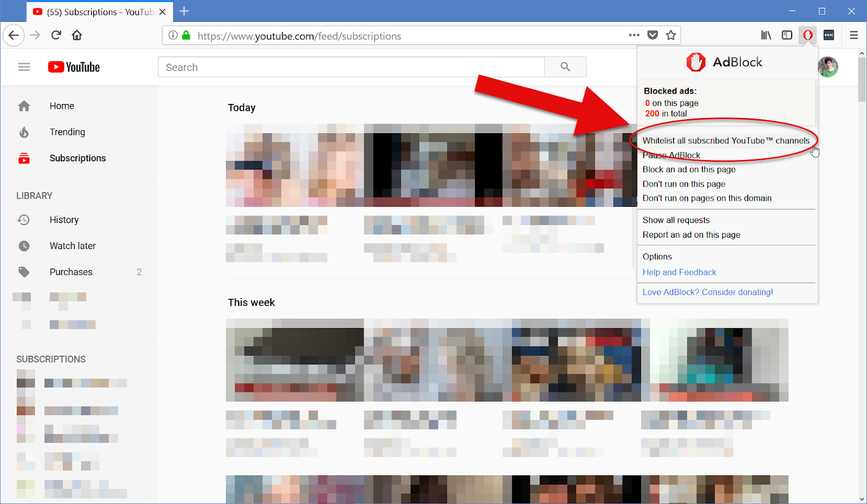Focus the YouTube Search field
867x504 pixels.
pyautogui.click(x=351, y=67)
